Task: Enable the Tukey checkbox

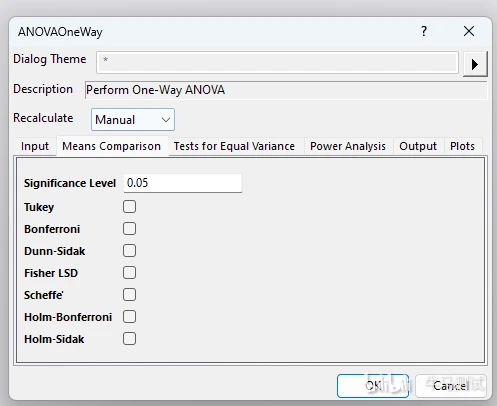Action: pos(129,207)
